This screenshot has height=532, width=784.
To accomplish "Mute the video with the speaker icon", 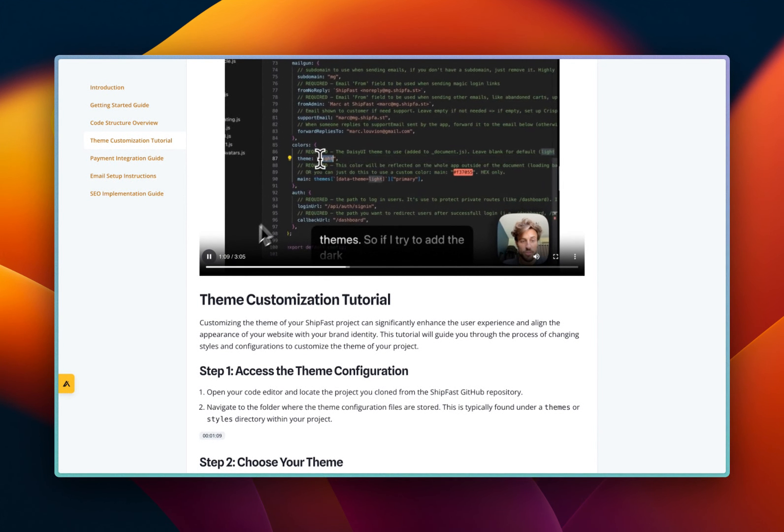I will (x=536, y=257).
